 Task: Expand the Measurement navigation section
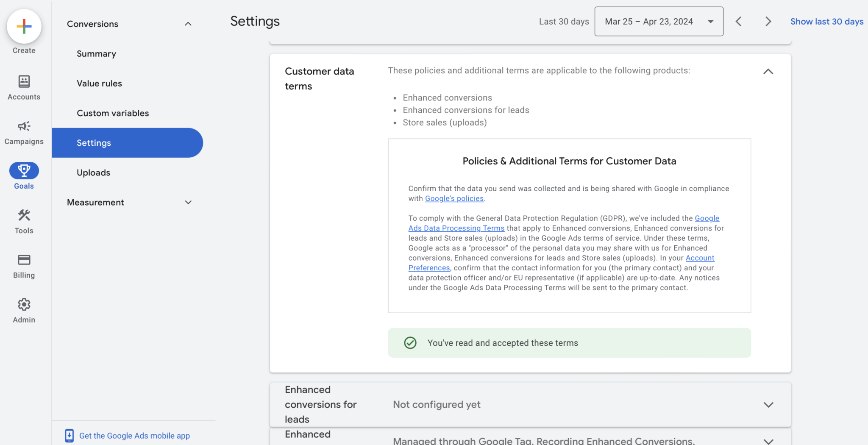point(188,202)
